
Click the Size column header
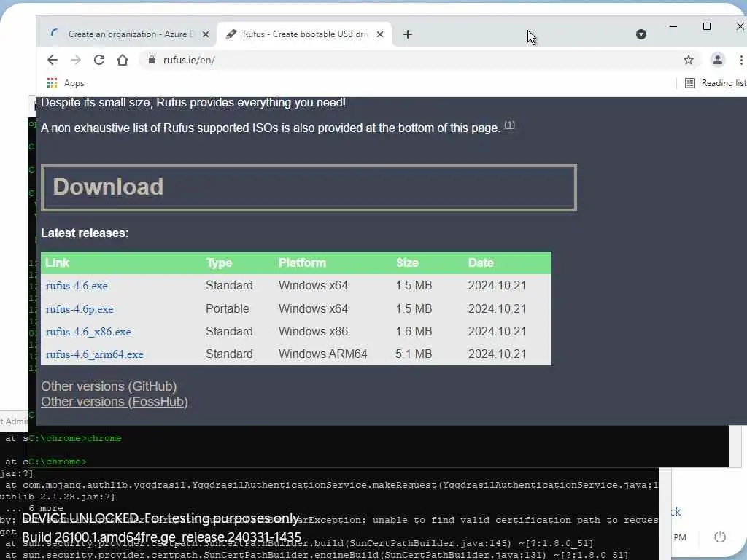coord(407,262)
